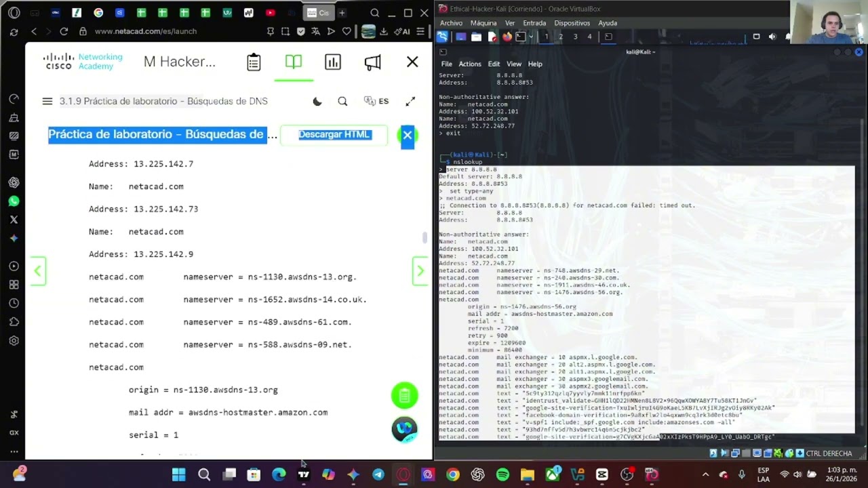
Task: Open the bar chart grades icon
Action: coord(332,62)
